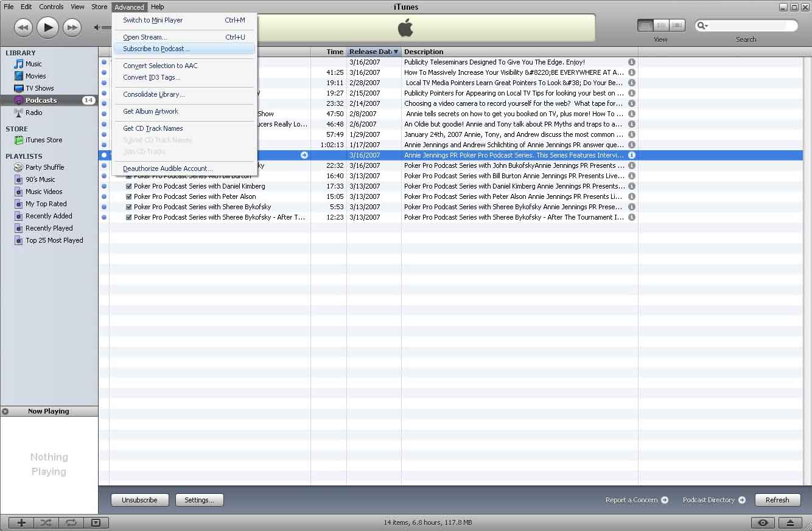Open the Top 25 Most Played playlist

[54, 240]
